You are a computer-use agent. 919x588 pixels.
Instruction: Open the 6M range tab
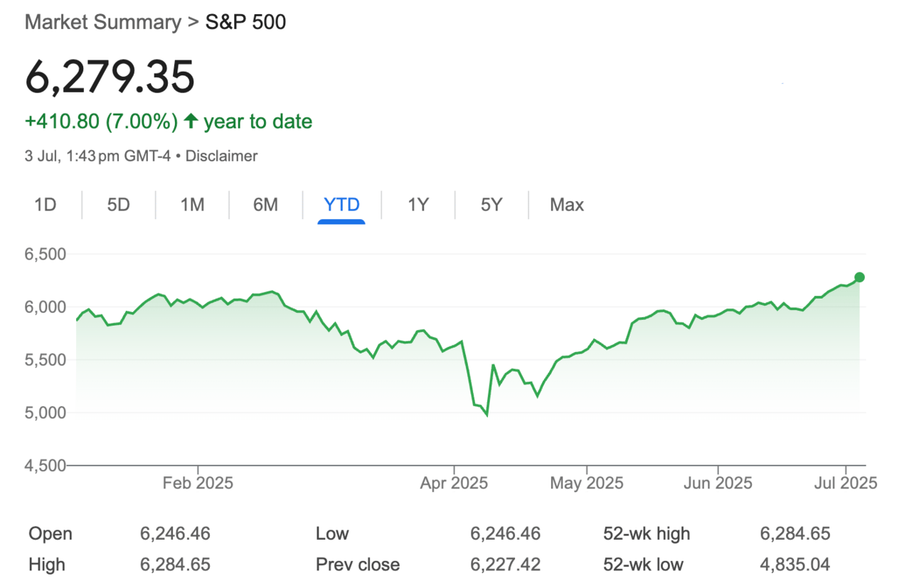265,205
